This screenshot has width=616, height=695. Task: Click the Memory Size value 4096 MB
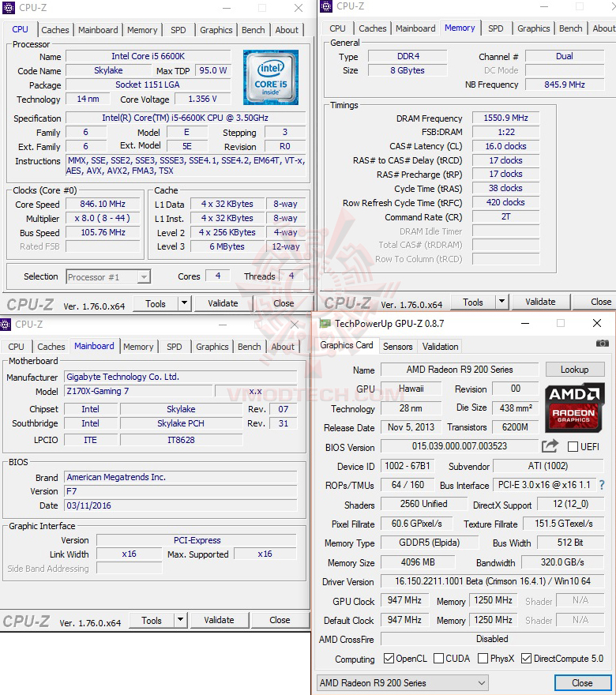coord(418,562)
